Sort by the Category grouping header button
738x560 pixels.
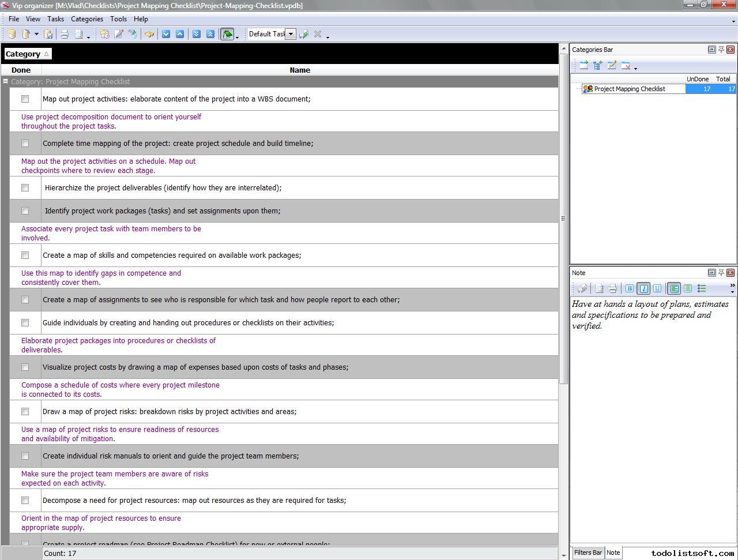click(x=27, y=54)
